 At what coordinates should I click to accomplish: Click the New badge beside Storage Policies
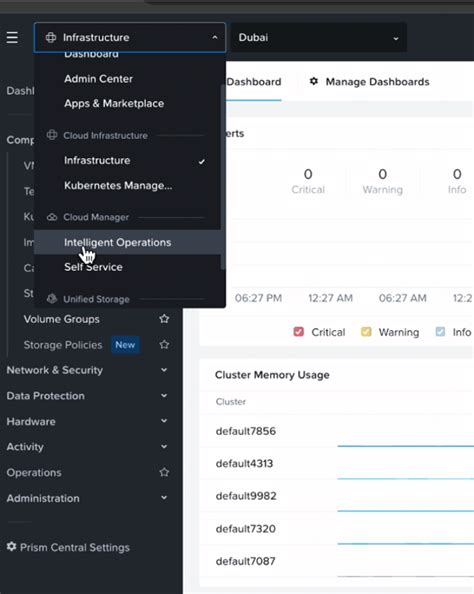coord(125,345)
